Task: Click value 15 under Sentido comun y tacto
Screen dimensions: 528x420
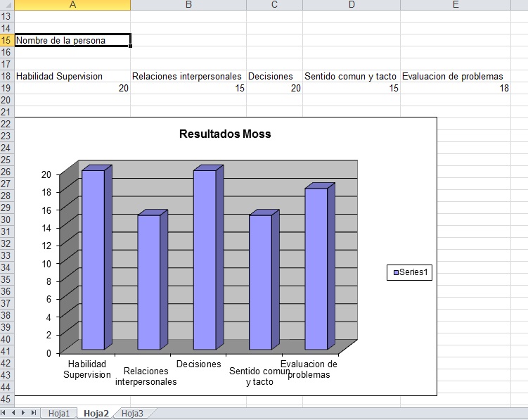Action: (x=352, y=89)
